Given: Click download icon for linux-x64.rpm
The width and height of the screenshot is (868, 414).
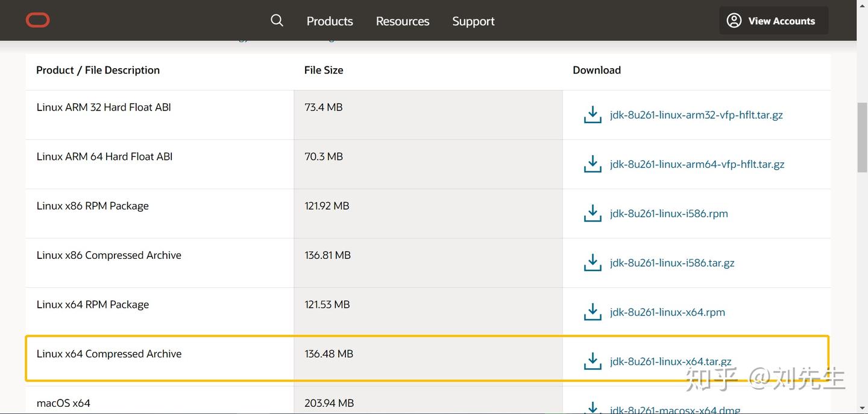Looking at the screenshot, I should tap(593, 312).
